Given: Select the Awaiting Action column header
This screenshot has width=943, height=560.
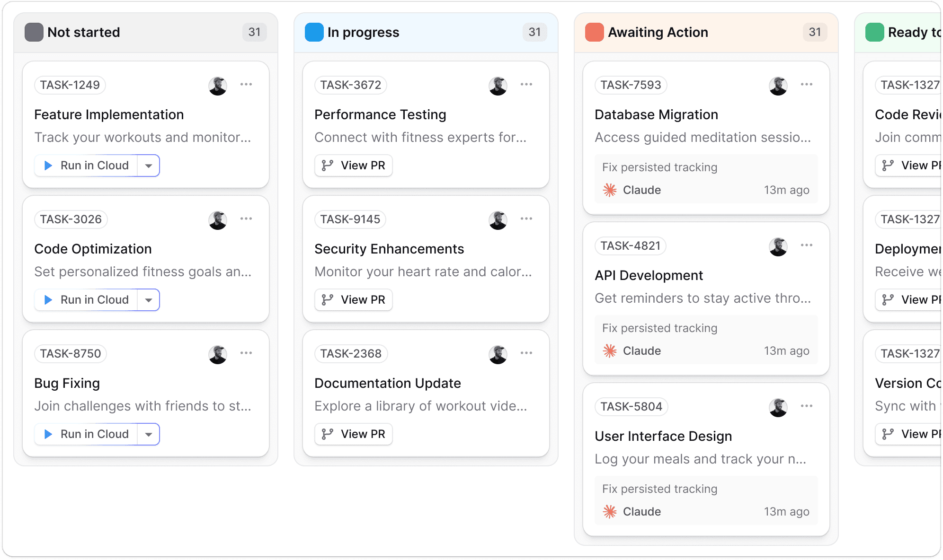Looking at the screenshot, I should click(x=658, y=32).
